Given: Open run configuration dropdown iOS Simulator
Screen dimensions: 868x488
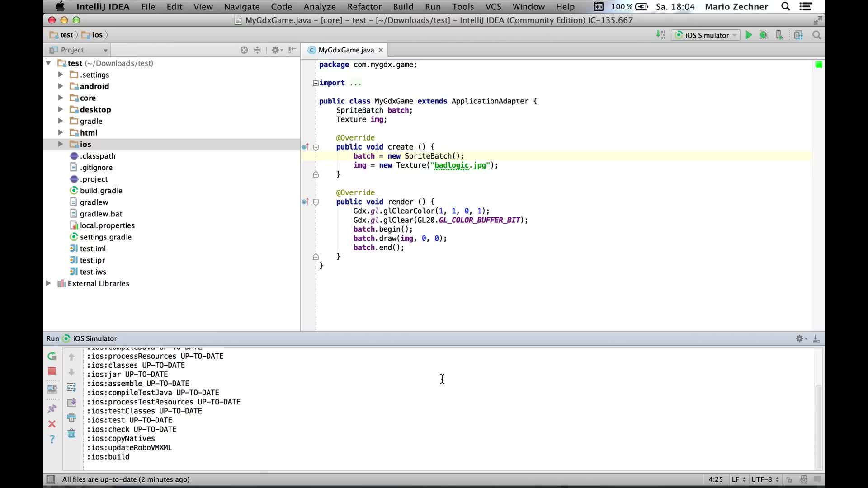Looking at the screenshot, I should (x=706, y=35).
